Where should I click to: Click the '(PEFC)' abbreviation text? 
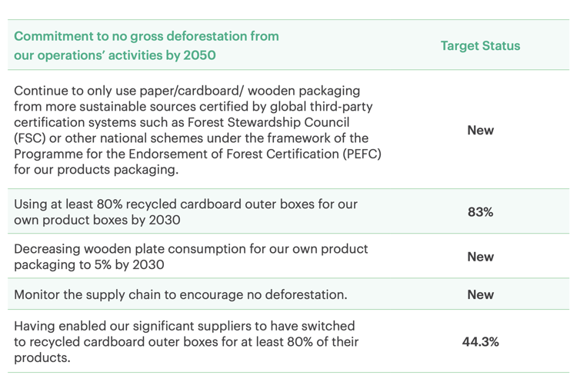coord(362,154)
